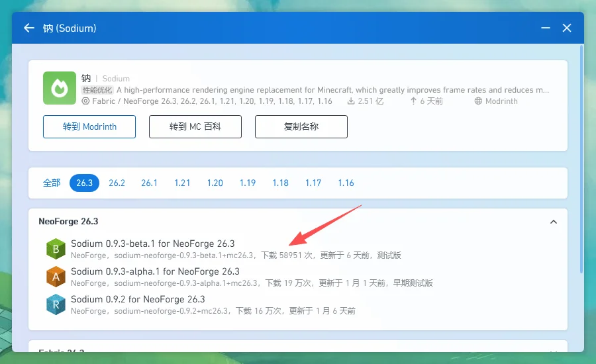
Task: Click the Modrinth source label
Action: pyautogui.click(x=501, y=101)
